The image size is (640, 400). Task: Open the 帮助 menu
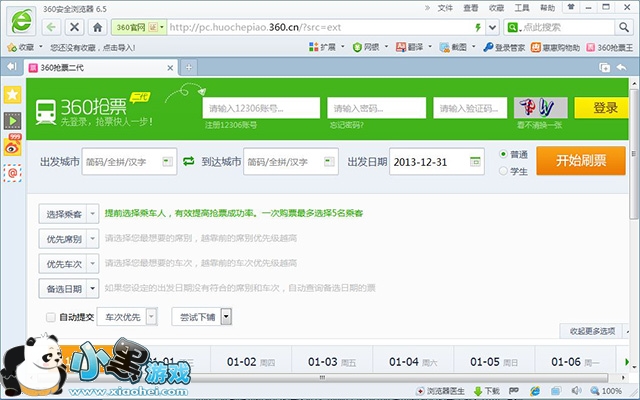point(547,8)
